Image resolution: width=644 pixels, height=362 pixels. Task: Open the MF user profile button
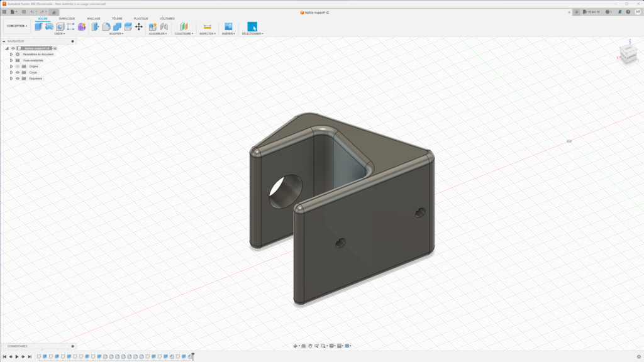[x=638, y=12]
